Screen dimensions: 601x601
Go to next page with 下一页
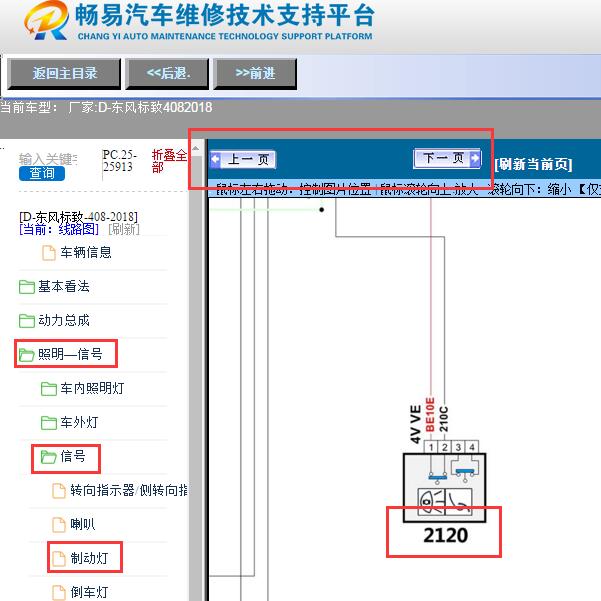pos(447,158)
